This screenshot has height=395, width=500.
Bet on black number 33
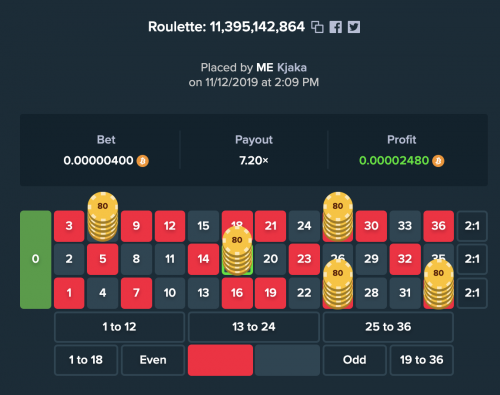click(x=405, y=226)
